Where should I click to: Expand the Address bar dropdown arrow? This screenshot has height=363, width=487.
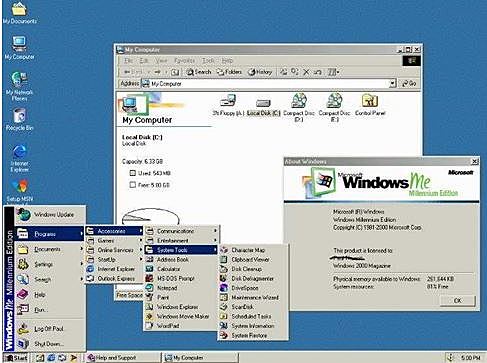click(393, 83)
